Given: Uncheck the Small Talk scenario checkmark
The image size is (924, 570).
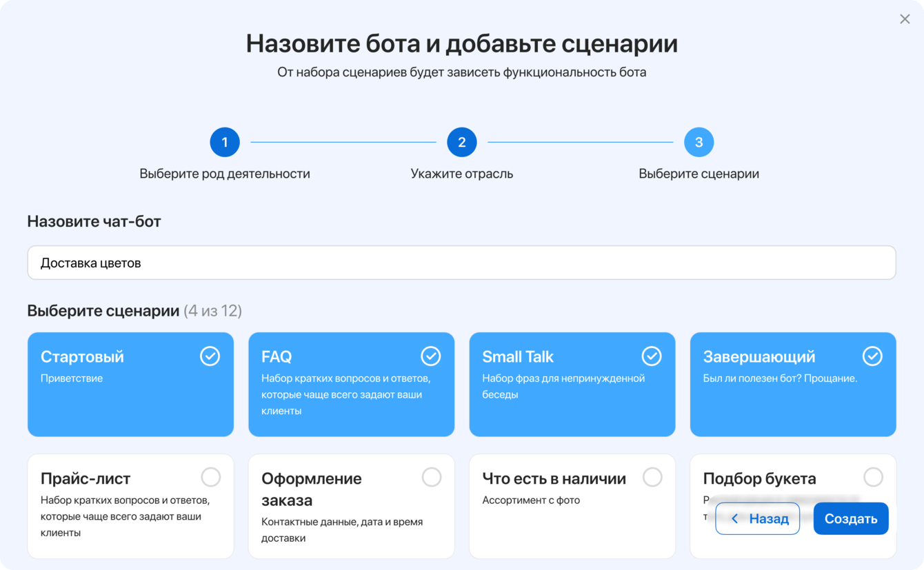Looking at the screenshot, I should (x=652, y=356).
